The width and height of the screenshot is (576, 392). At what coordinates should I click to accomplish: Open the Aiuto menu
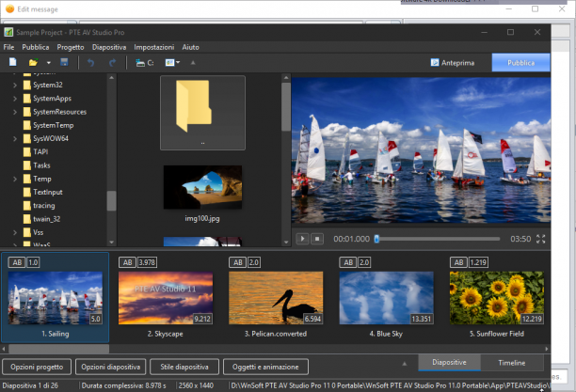191,47
